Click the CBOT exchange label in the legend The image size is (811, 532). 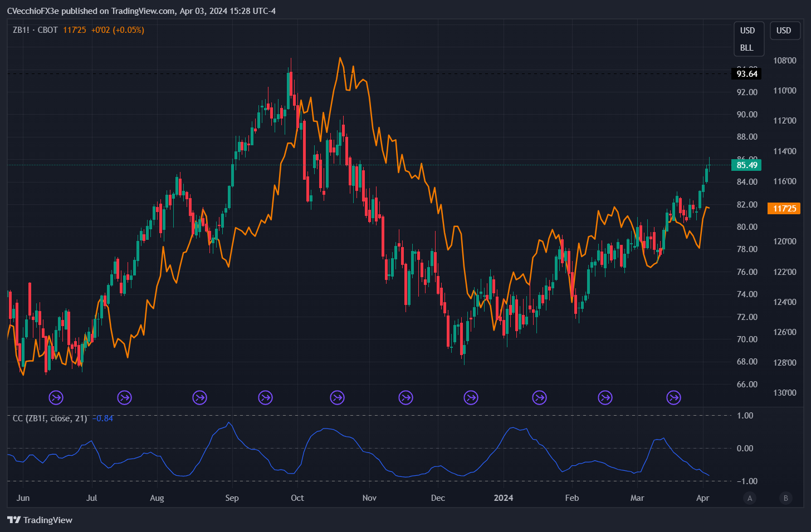click(x=48, y=30)
